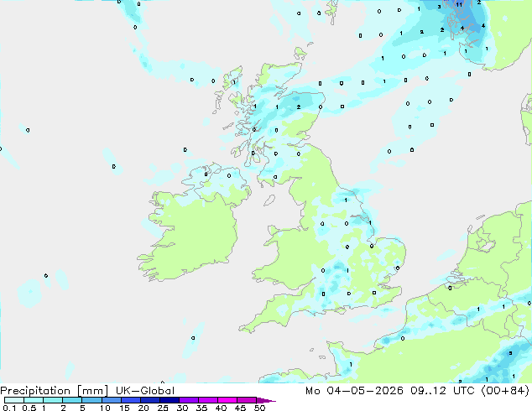This screenshot has width=532, height=411.
Task: Click the '15' legend scale label
Action: 124,408
